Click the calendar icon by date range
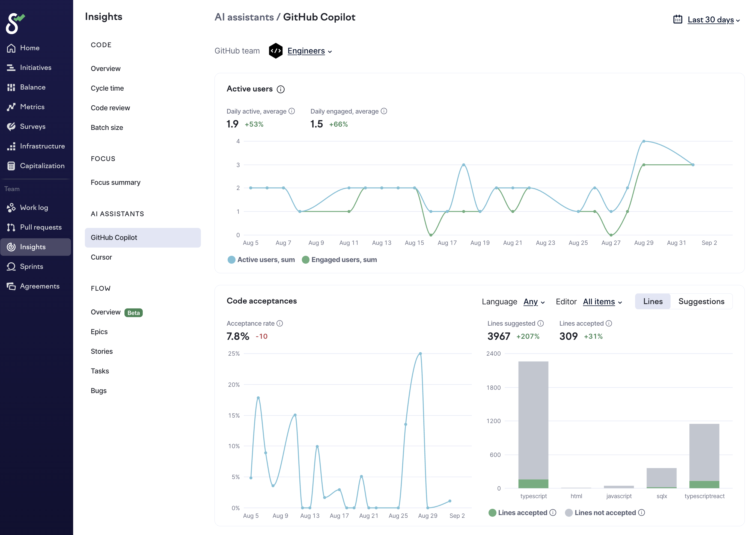Screen dimensions: 756x535 pos(677,19)
